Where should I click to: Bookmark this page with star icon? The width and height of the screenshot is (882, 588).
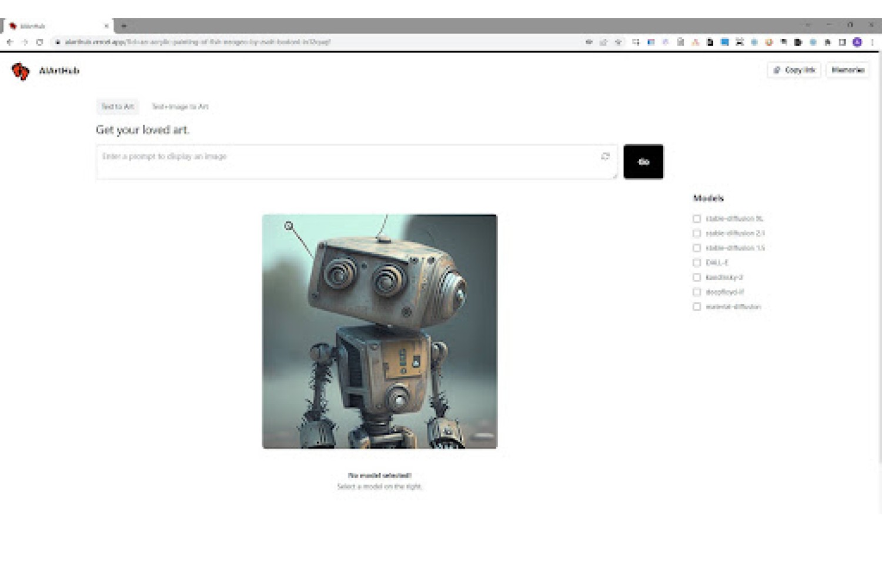point(618,42)
